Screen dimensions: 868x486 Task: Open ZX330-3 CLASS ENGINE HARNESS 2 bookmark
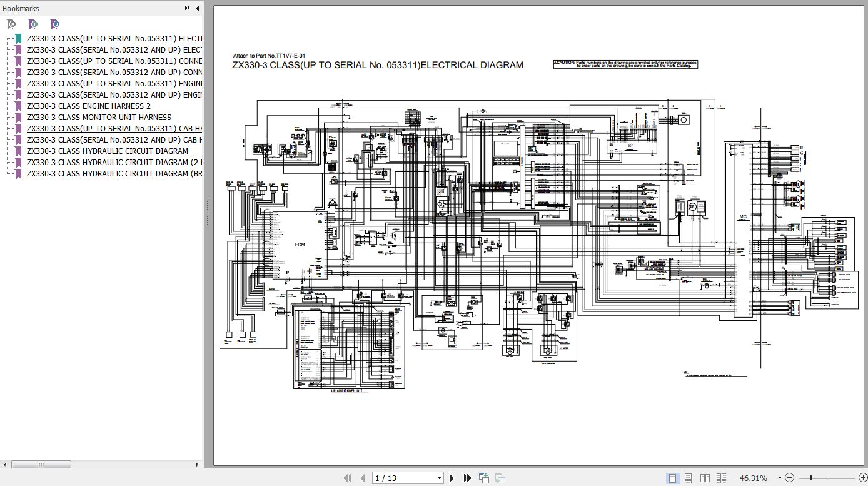click(88, 106)
